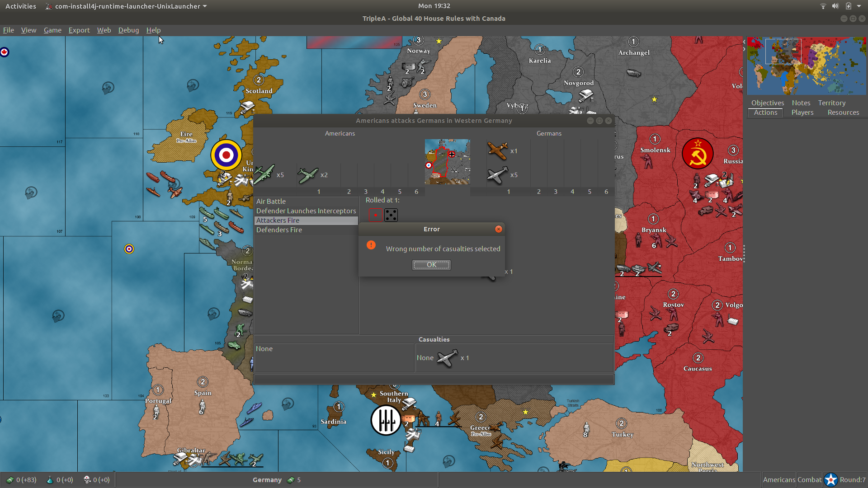Click the small UK roundel in the Atlantic

tap(129, 249)
